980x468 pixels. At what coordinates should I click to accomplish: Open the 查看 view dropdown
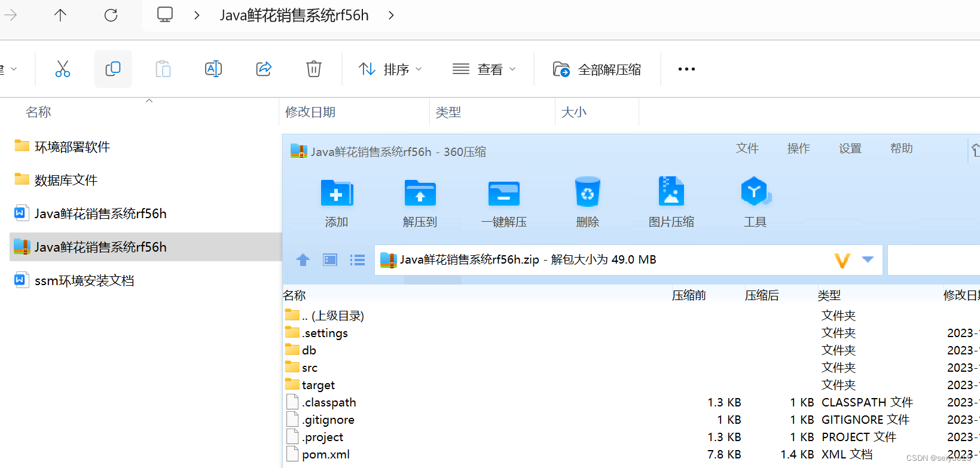click(484, 69)
